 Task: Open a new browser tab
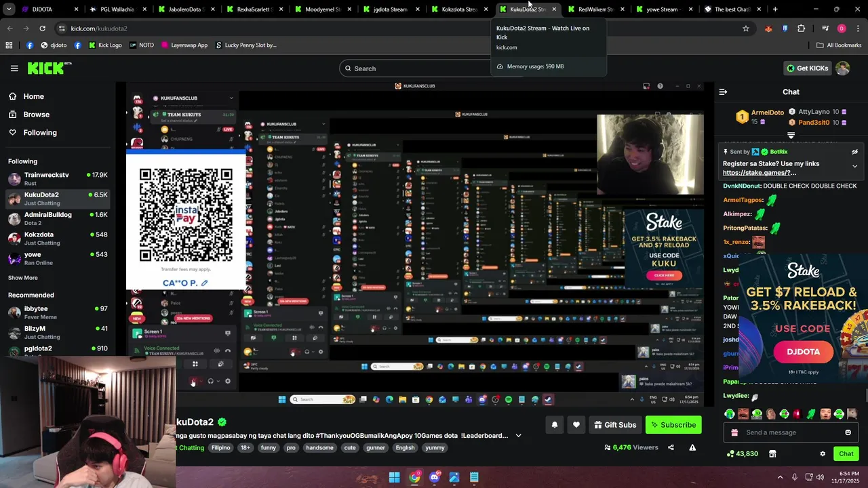point(775,9)
